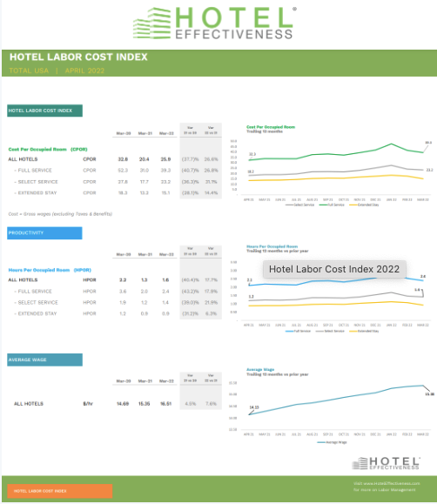The height and width of the screenshot is (504, 437).
Task: Click the '$/hr' unit in Average Wage row
Action: click(88, 404)
